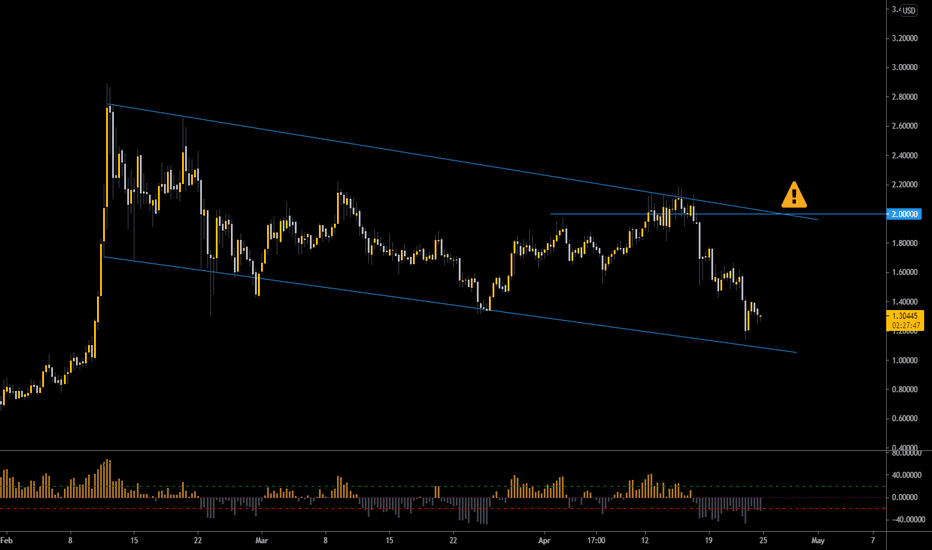Click the 2.60000 price axis label
Screen dimensions: 932x550
point(904,126)
